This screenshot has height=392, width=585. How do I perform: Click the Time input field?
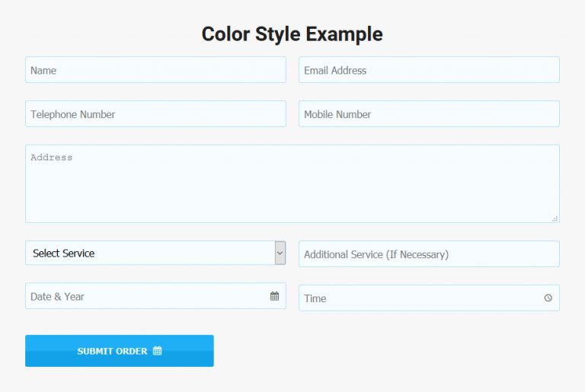pyautogui.click(x=419, y=298)
